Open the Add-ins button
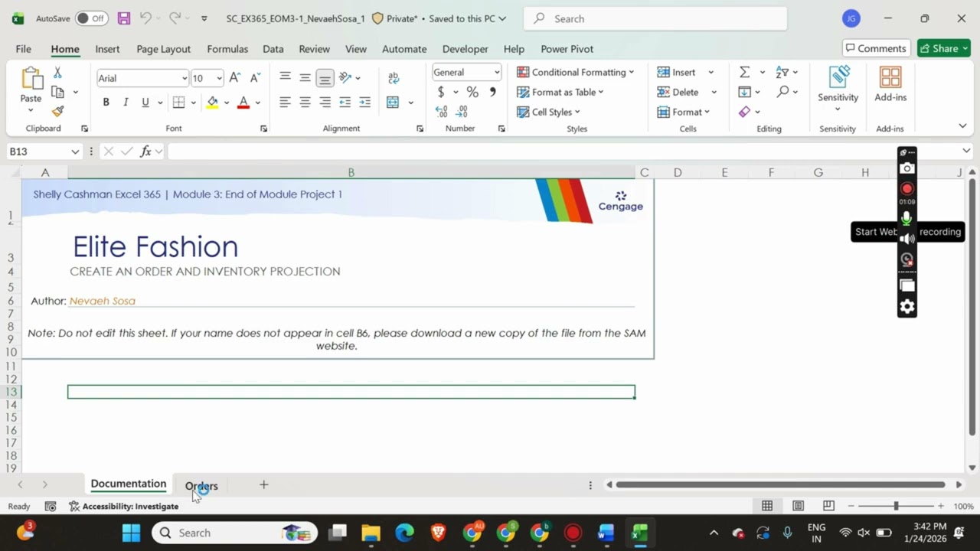The height and width of the screenshot is (551, 980). (890, 84)
